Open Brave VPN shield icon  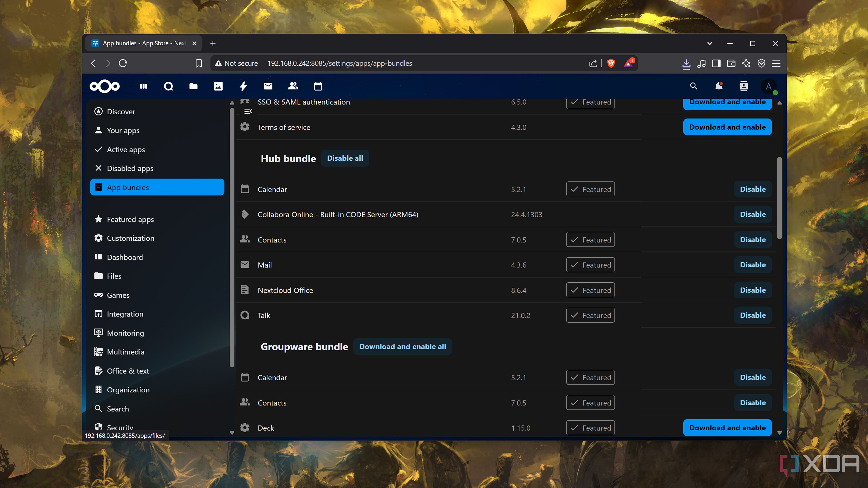tap(762, 63)
